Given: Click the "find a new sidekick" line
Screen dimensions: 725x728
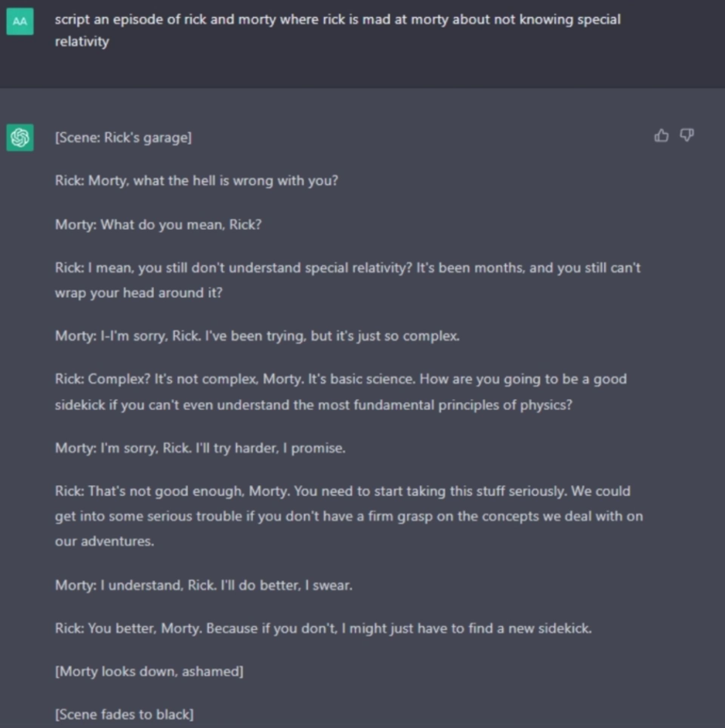Looking at the screenshot, I should coord(323,629).
